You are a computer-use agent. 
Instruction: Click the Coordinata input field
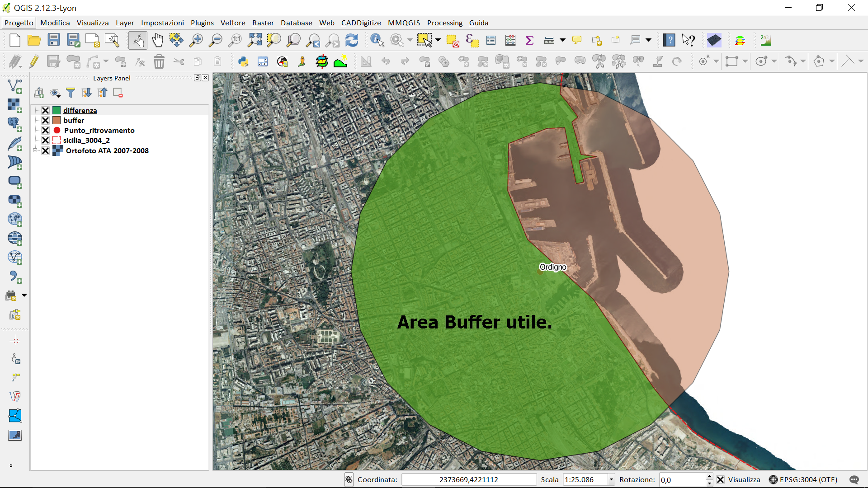tap(468, 479)
